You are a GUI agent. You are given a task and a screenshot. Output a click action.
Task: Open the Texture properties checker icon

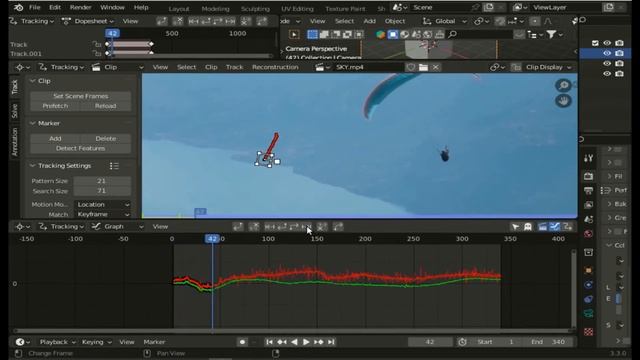(588, 331)
